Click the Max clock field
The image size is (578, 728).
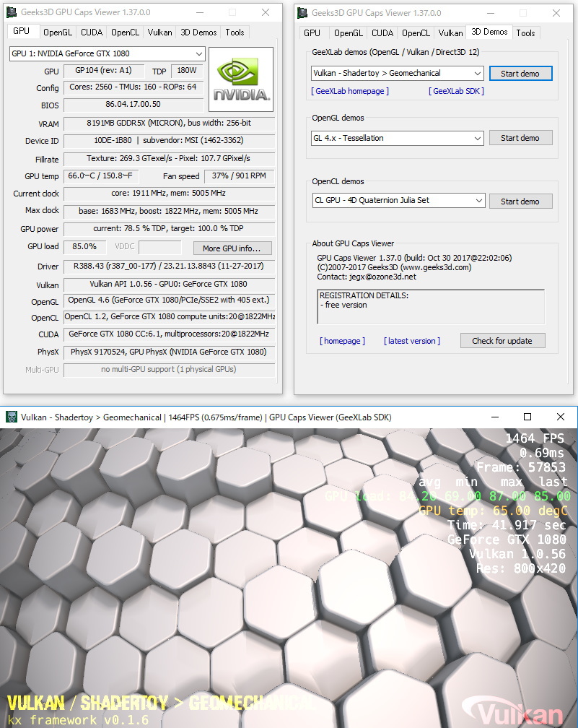click(169, 211)
